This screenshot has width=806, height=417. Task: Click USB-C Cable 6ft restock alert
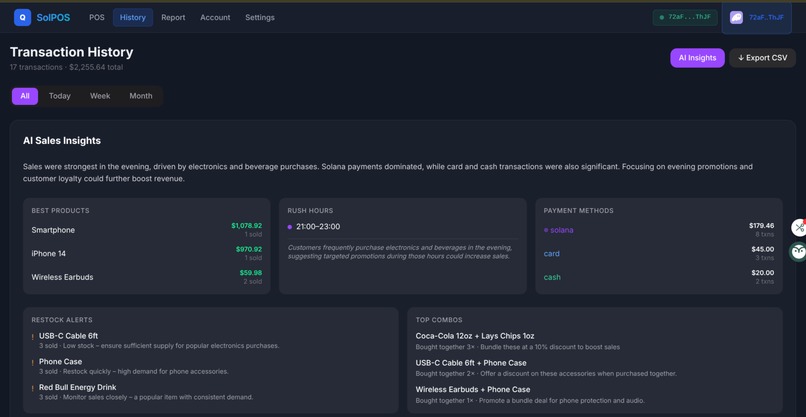pyautogui.click(x=68, y=336)
